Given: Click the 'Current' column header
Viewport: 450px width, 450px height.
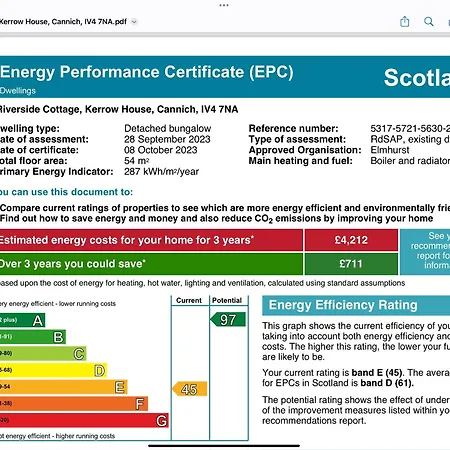Looking at the screenshot, I should (189, 300).
